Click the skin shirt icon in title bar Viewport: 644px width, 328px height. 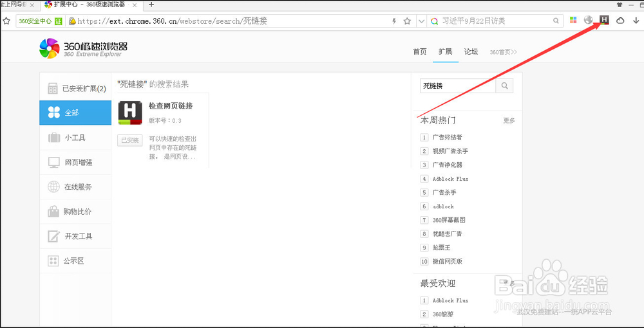(620, 5)
